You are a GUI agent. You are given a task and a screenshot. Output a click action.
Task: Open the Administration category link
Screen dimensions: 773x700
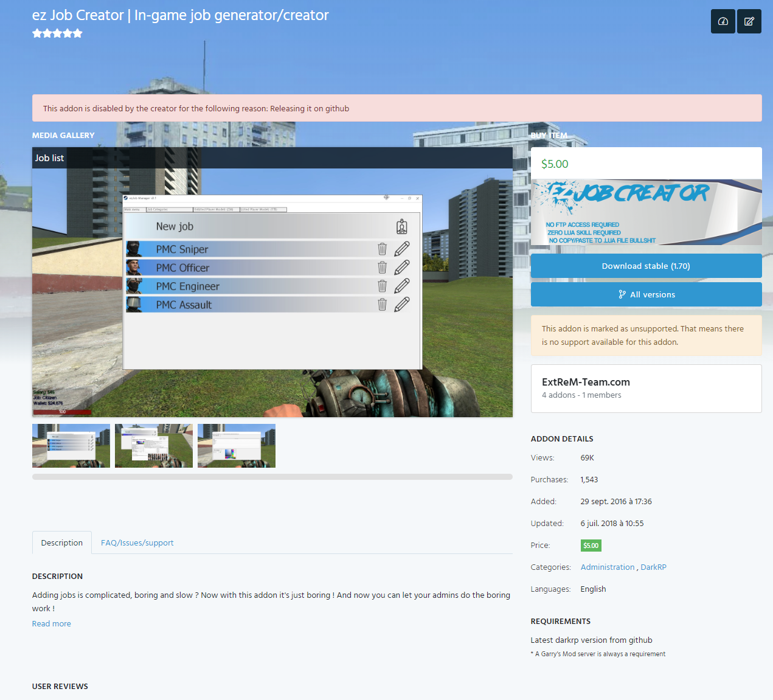(x=607, y=567)
